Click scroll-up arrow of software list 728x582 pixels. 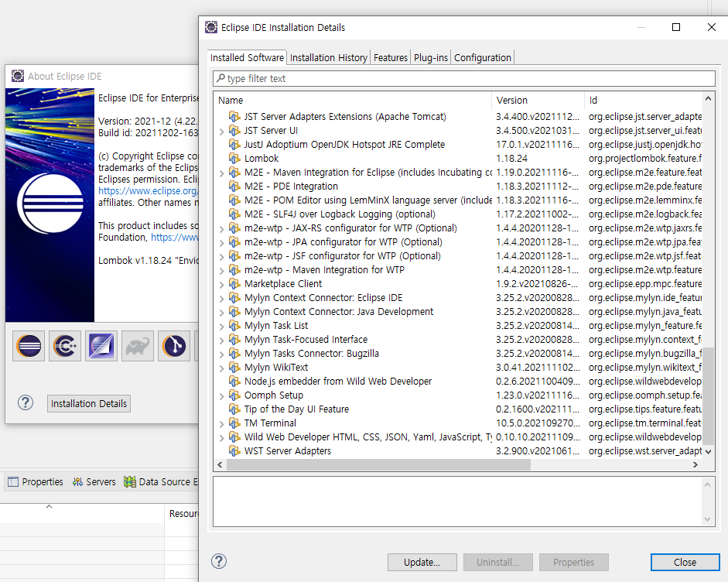708,98
